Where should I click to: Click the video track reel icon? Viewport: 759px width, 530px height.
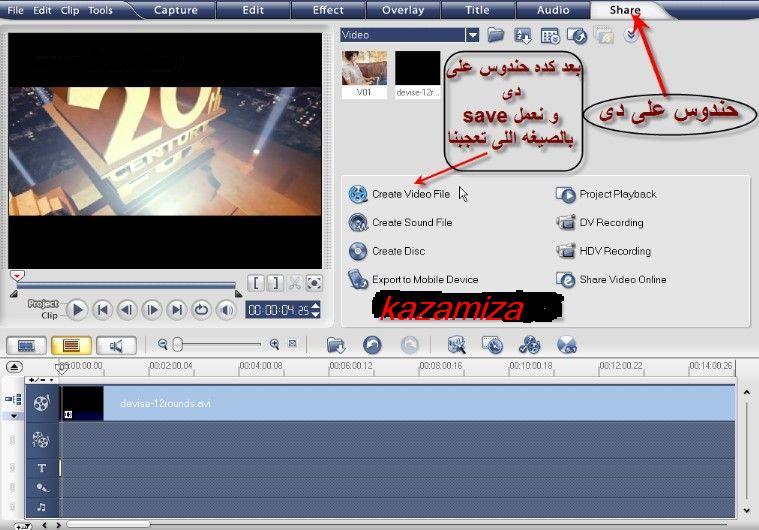pos(42,403)
